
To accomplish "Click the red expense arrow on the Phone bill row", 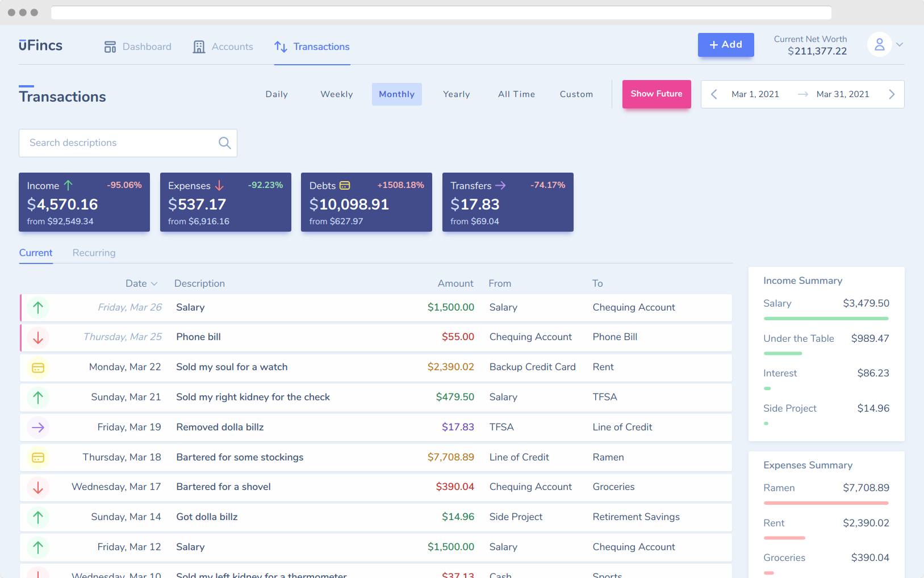I will (37, 337).
